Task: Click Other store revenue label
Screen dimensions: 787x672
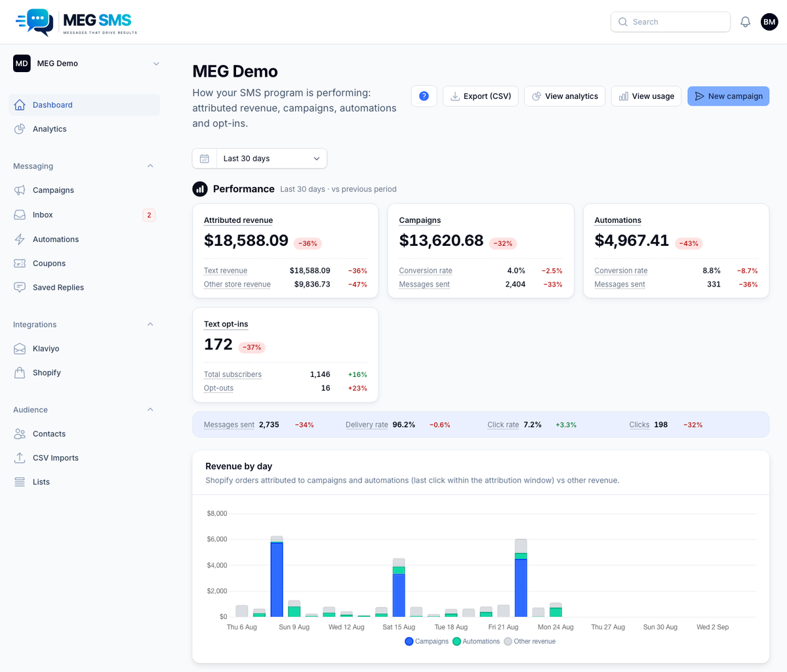Action: click(x=237, y=285)
